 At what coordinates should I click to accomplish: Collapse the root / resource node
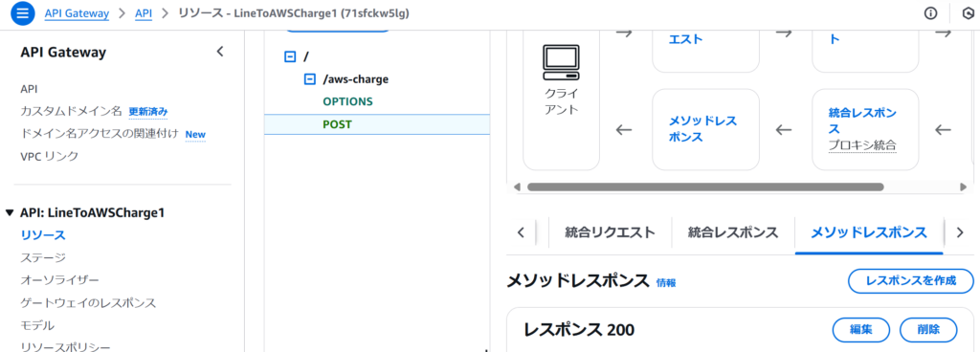[x=289, y=56]
